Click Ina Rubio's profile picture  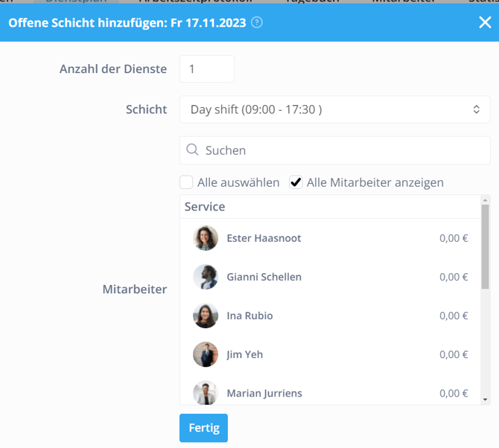click(x=206, y=316)
